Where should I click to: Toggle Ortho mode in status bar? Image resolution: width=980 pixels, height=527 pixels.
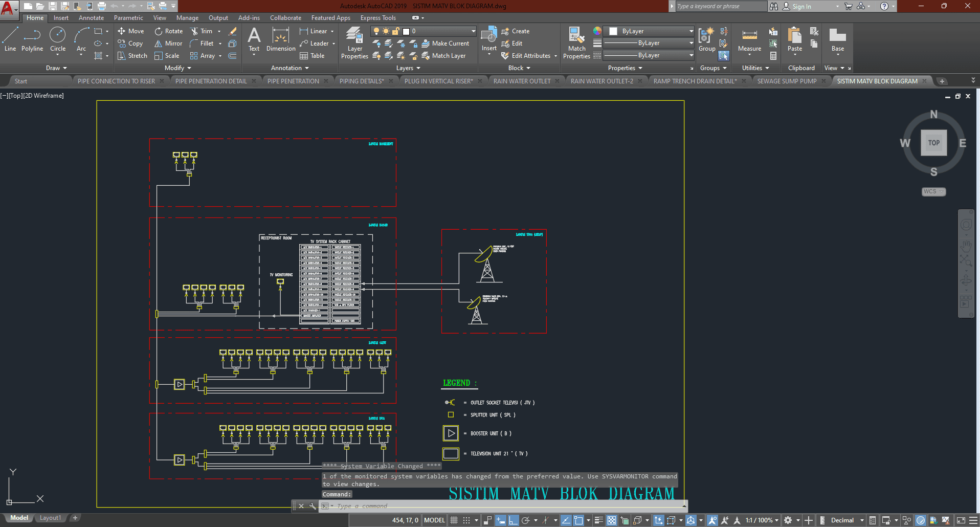click(x=514, y=520)
